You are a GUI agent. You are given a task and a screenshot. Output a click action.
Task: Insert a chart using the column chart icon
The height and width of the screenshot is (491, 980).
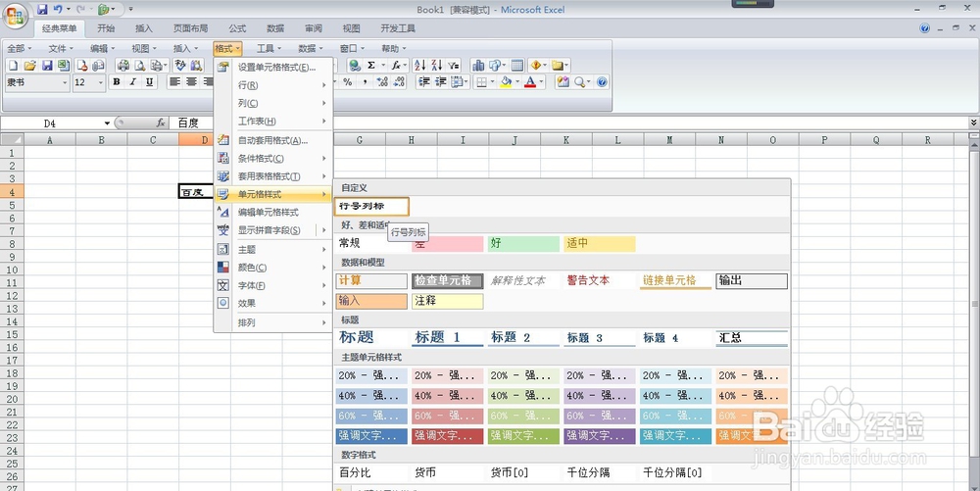(478, 65)
